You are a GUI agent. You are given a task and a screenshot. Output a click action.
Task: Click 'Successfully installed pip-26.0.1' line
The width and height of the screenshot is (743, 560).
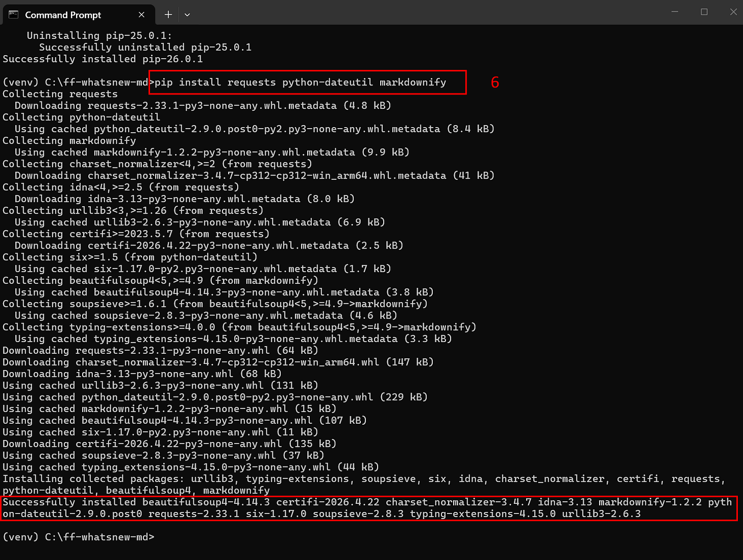(103, 59)
